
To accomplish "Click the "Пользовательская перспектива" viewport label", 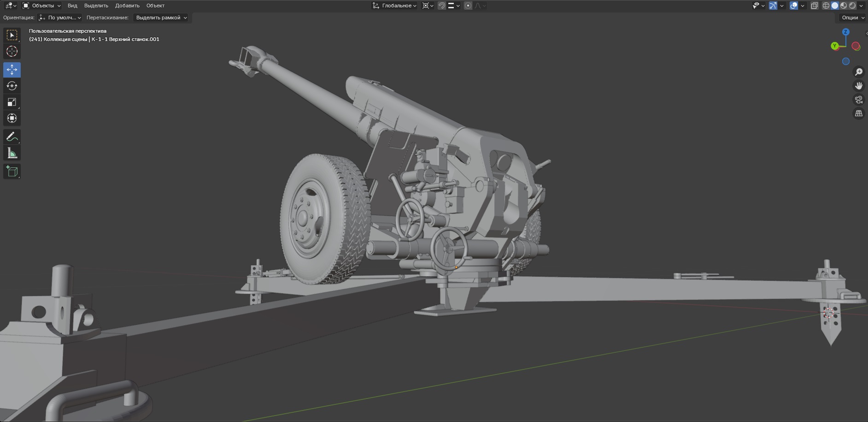I will [x=68, y=31].
